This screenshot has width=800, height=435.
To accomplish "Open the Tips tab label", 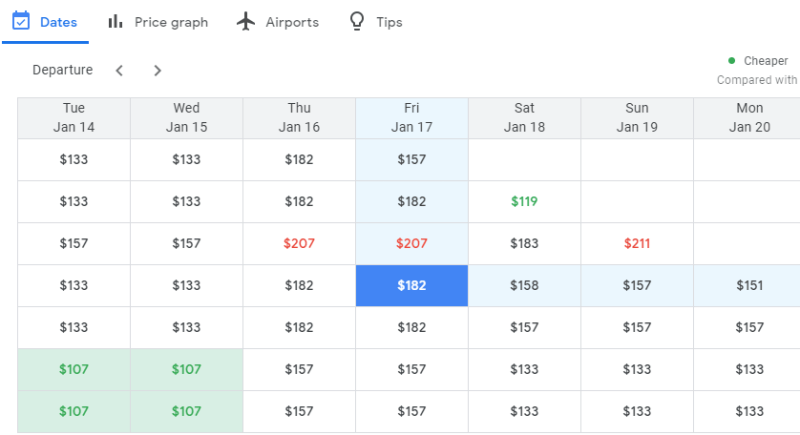I will [389, 22].
